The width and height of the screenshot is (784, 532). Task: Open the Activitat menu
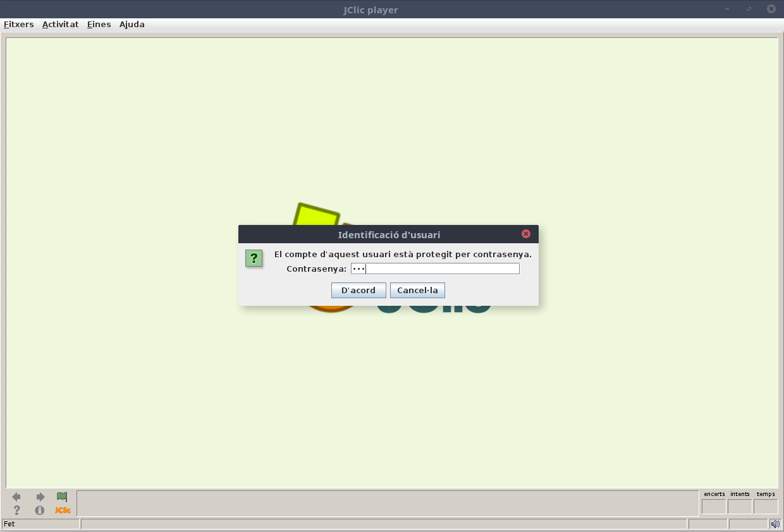tap(60, 25)
